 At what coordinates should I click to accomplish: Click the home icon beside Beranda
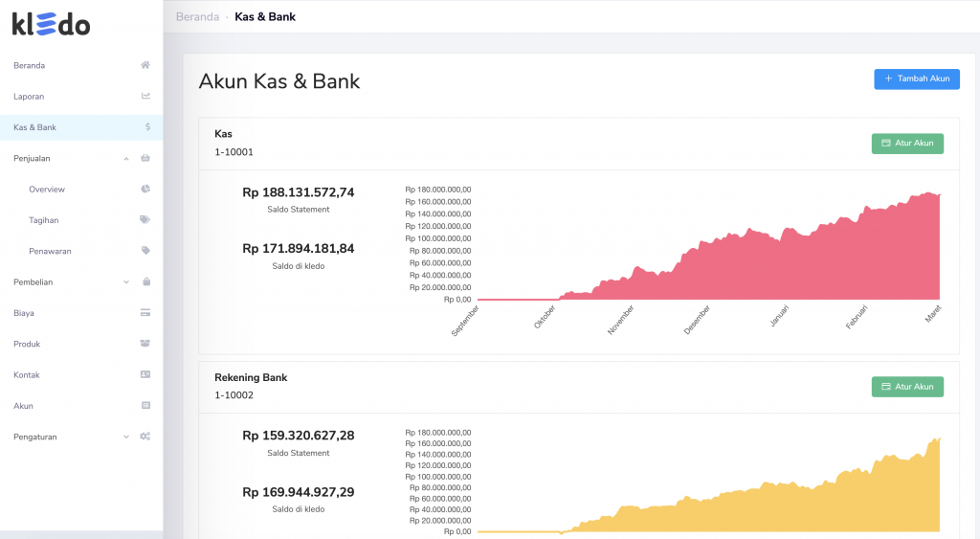pos(145,65)
